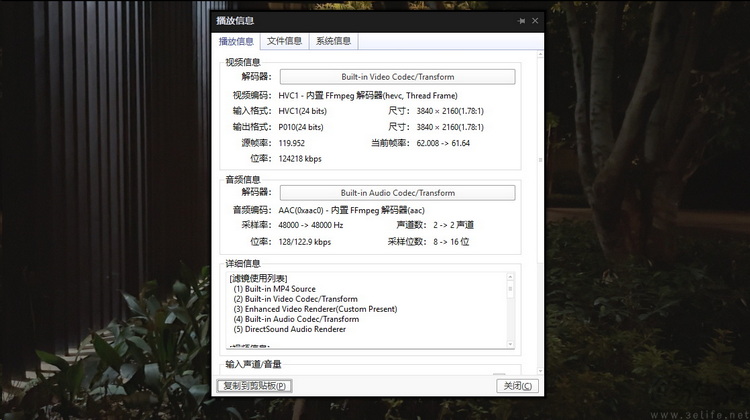Image resolution: width=750 pixels, height=420 pixels.
Task: Click input format value 'HVC1(24 bits)'
Action: pyautogui.click(x=302, y=111)
